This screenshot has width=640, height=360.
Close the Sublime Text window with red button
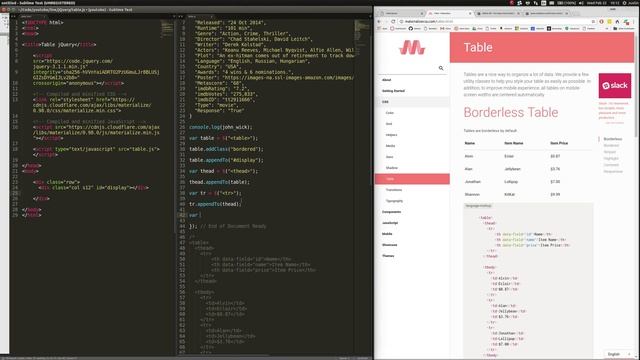point(4,9)
